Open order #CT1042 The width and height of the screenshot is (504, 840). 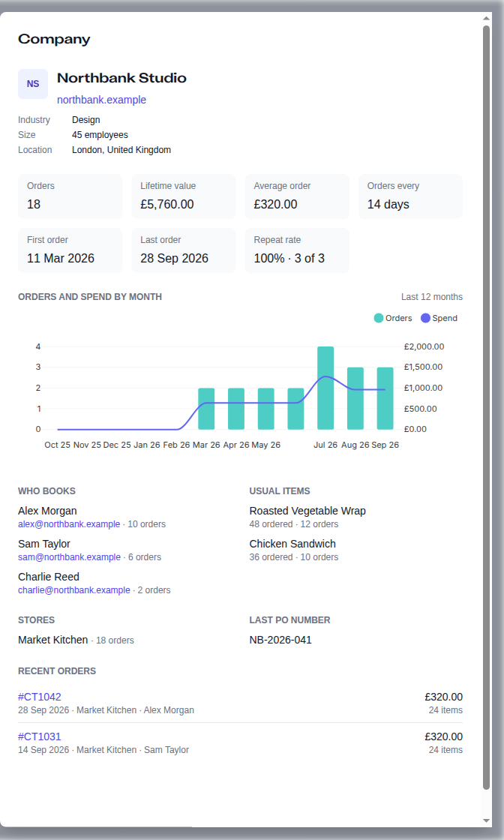pos(40,697)
